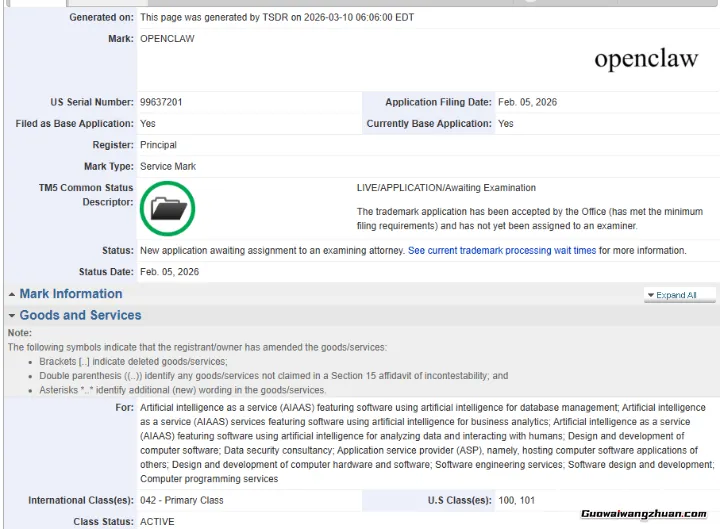The image size is (720, 529).
Task: Open current trademark processing wait times link
Action: 502,251
